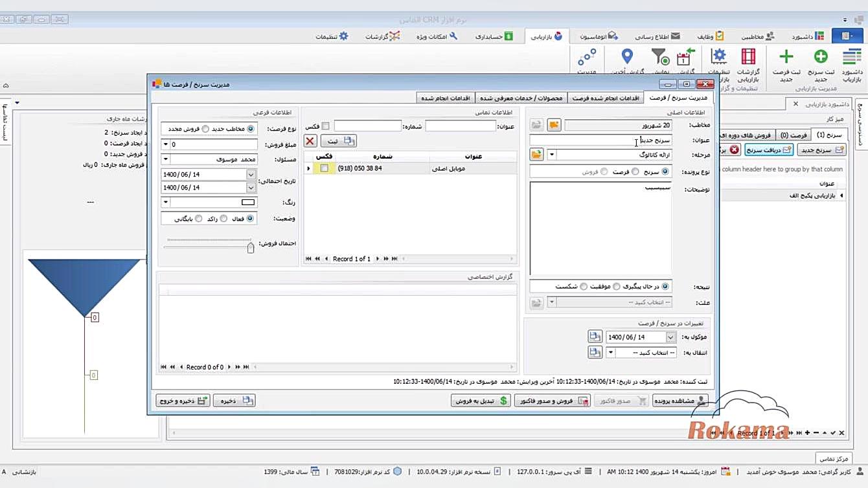This screenshot has height=488, width=868.
Task: Click شماره input field in اطلاعات تماس
Action: [x=367, y=126]
